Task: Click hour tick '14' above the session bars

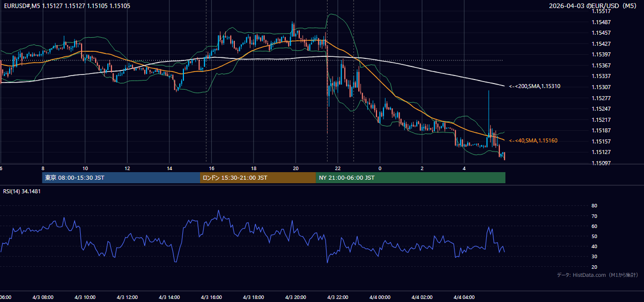Action: click(x=169, y=168)
